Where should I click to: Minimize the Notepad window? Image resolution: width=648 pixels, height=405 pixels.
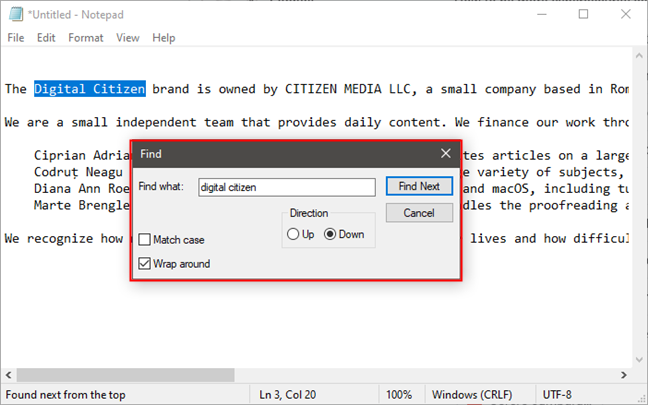pos(542,14)
